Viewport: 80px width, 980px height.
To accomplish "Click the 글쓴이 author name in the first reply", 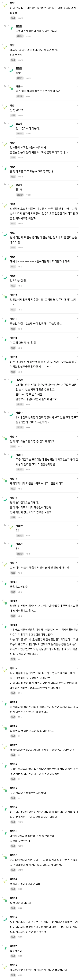I will click(x=19, y=26).
